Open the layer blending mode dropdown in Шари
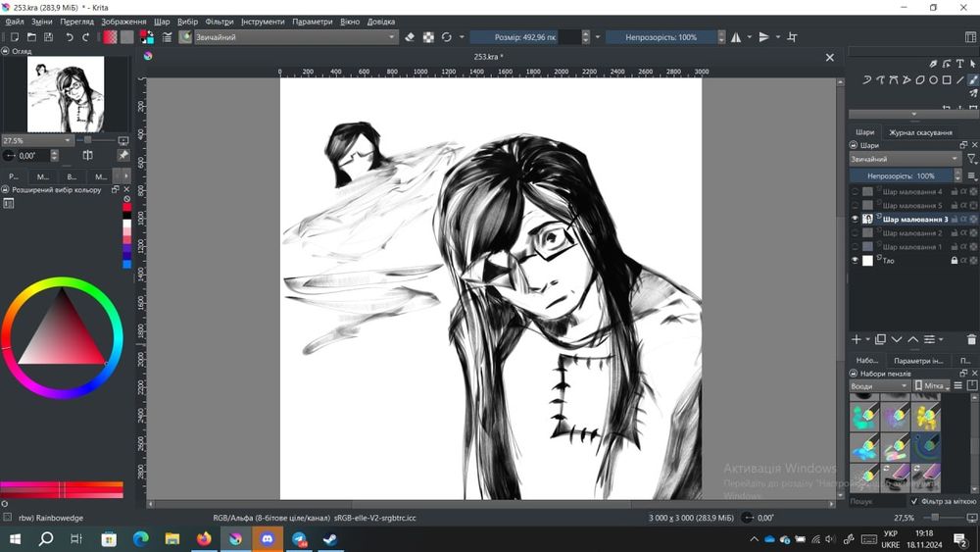 coord(905,159)
